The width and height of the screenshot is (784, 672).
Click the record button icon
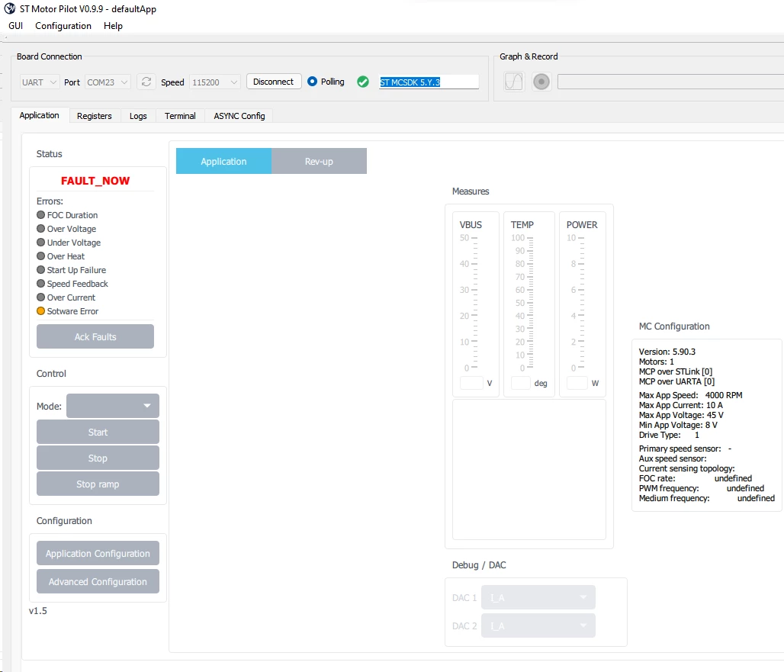pyautogui.click(x=541, y=82)
